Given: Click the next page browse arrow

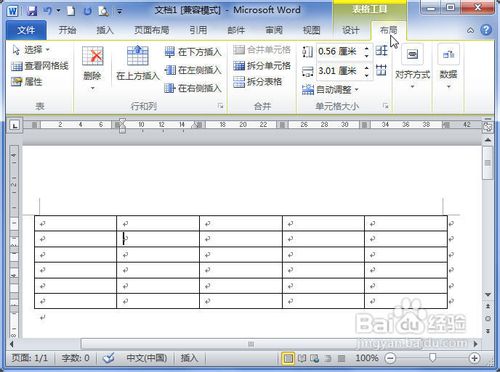Looking at the screenshot, I should tap(488, 331).
